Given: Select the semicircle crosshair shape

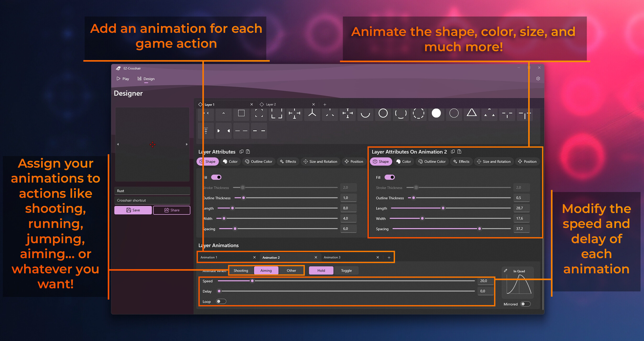Looking at the screenshot, I should (365, 114).
